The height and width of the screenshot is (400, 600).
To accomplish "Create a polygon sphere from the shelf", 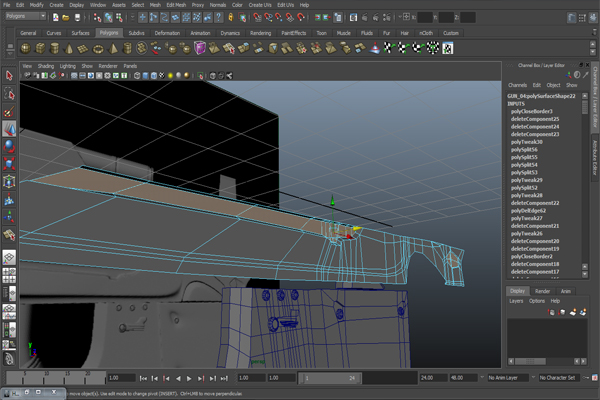I will 25,48.
